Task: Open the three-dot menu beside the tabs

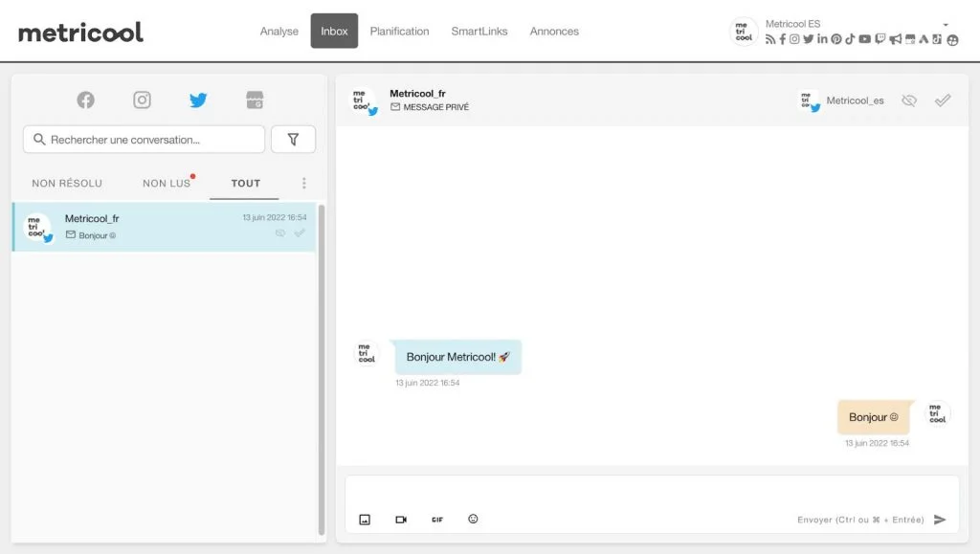Action: 303,183
